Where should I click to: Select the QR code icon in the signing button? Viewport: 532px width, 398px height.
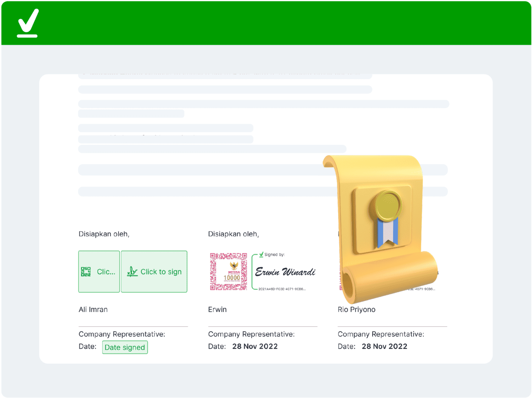86,271
